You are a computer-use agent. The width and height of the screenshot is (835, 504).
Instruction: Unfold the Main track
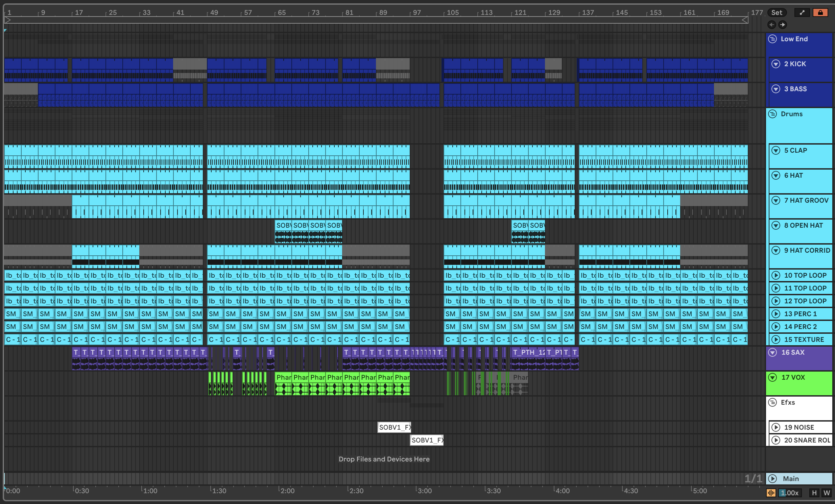[x=772, y=479]
